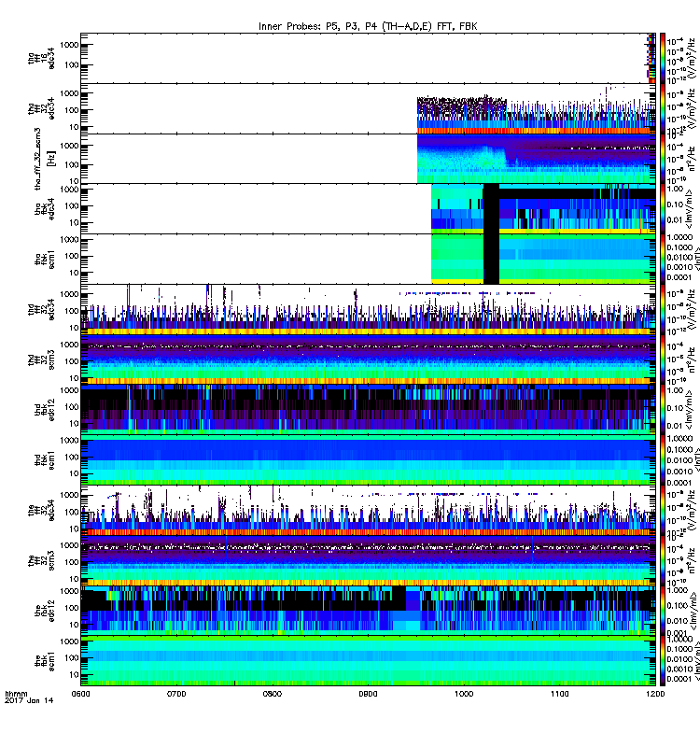Click the 1000 time axis tick label
Viewport: 700px width, 747px height.
(464, 694)
